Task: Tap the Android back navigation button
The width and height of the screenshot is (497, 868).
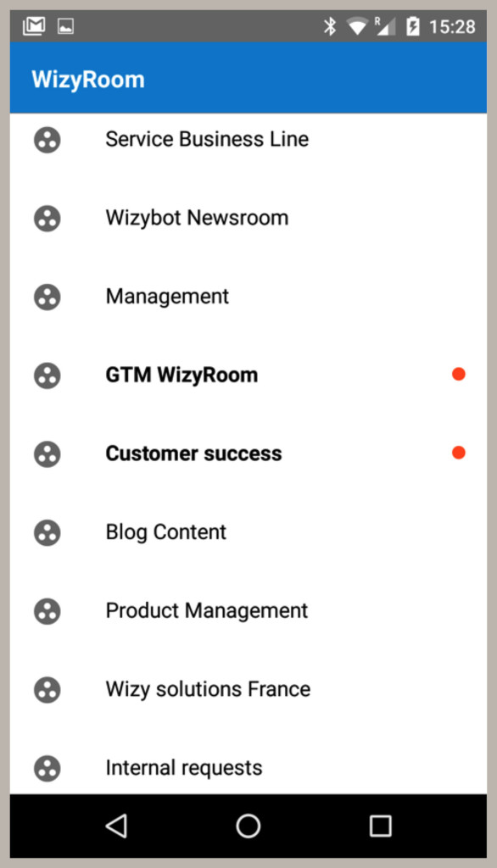Action: coord(116,826)
